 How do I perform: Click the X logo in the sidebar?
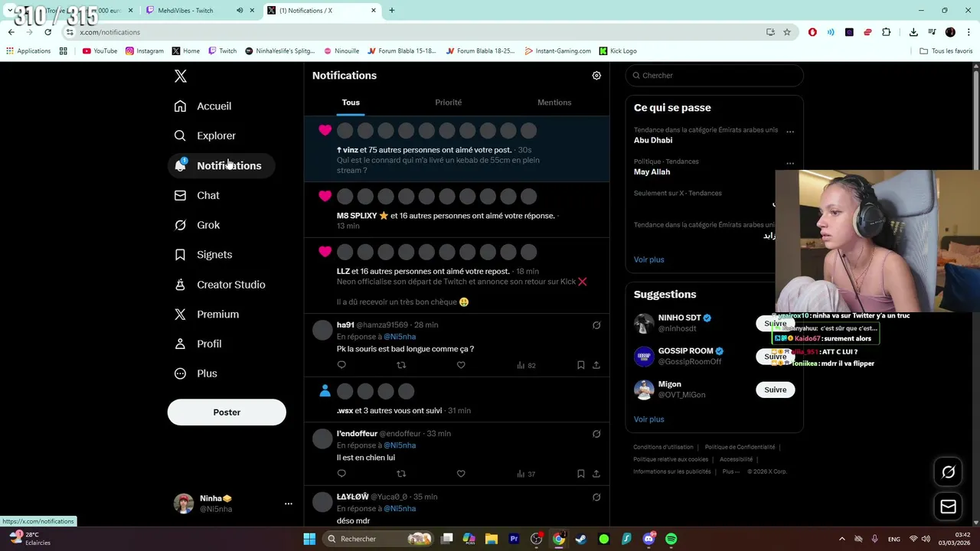(181, 76)
